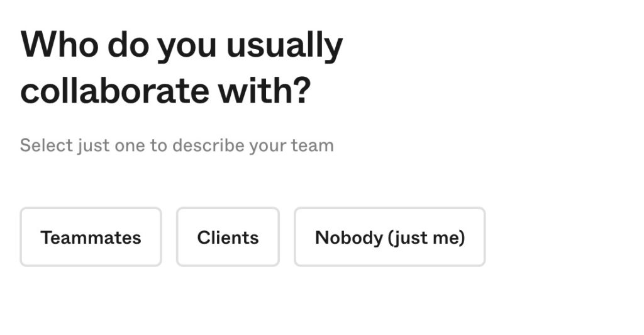644x335 pixels.
Task: Set team description to Clients
Action: coord(228,237)
